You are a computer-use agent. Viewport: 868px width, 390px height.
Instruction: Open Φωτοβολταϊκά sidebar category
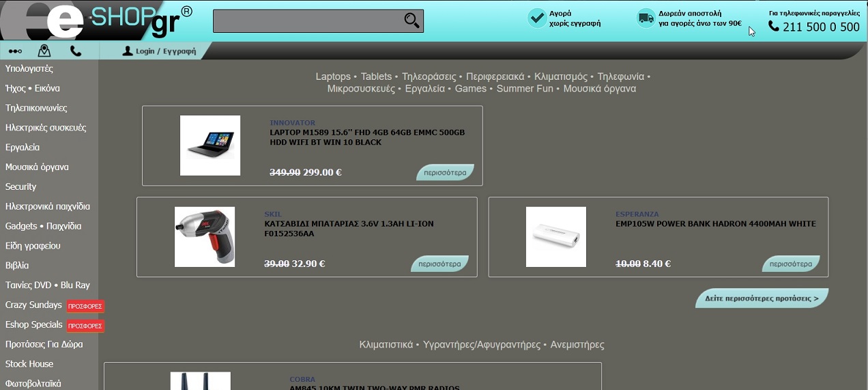point(33,384)
